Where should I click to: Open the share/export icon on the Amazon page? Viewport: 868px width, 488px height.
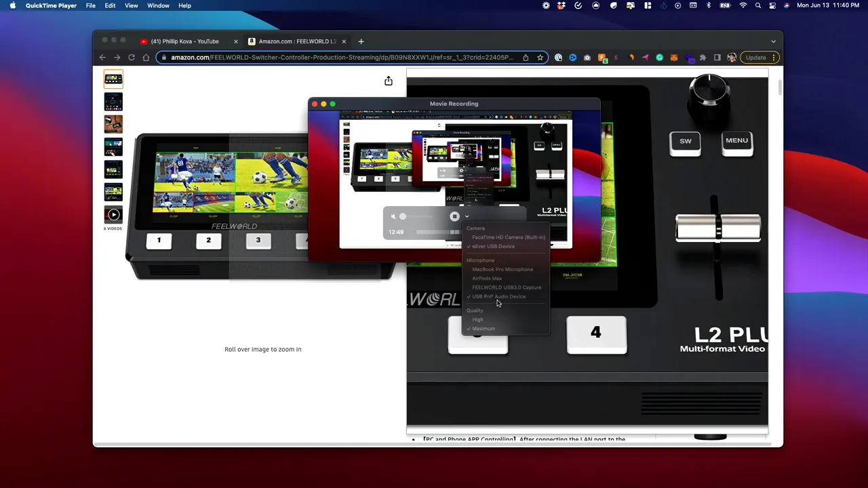click(x=388, y=81)
